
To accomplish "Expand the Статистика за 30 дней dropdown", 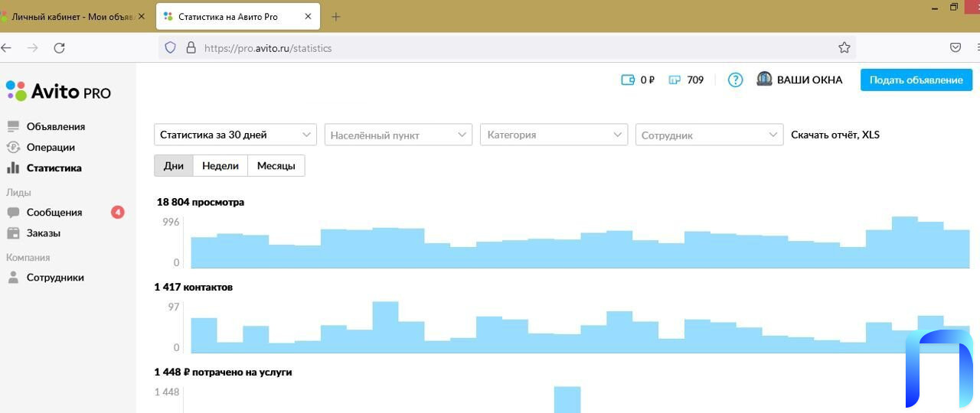I will 235,135.
